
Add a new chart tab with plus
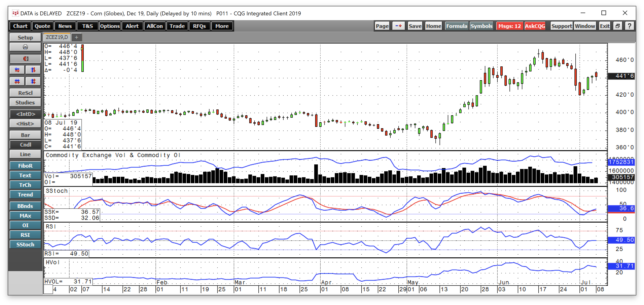[77, 37]
